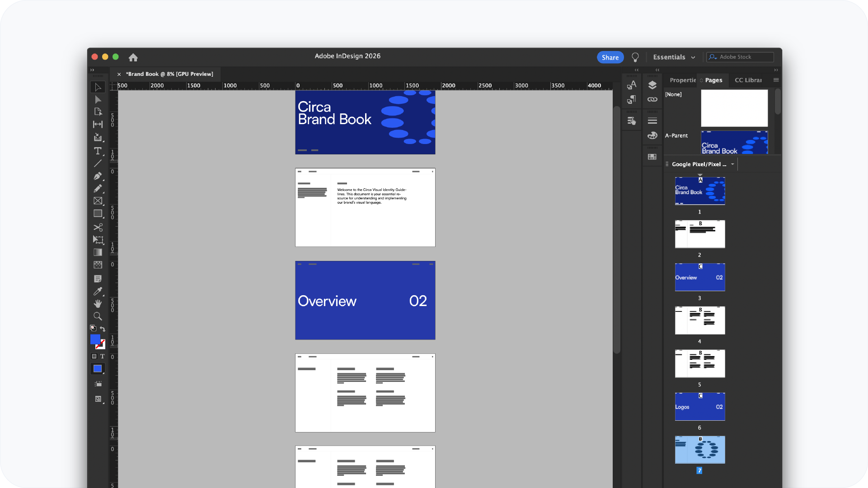Select the Type tool

click(x=98, y=151)
